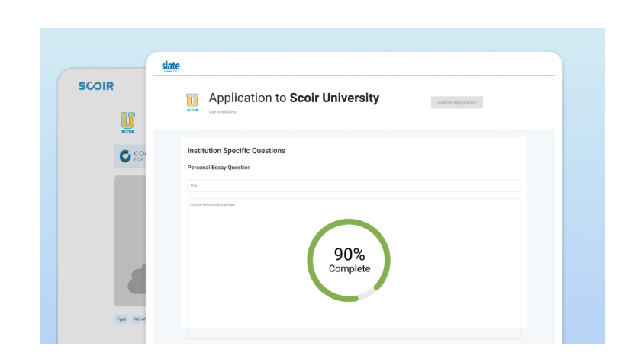Viewport: 644px width, 359px height.
Task: Click the Submit Application button
Action: click(457, 102)
